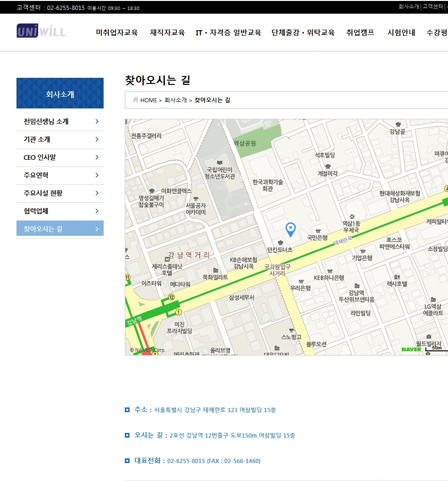Expand the 전임선생님 소개 chevron

pos(97,122)
